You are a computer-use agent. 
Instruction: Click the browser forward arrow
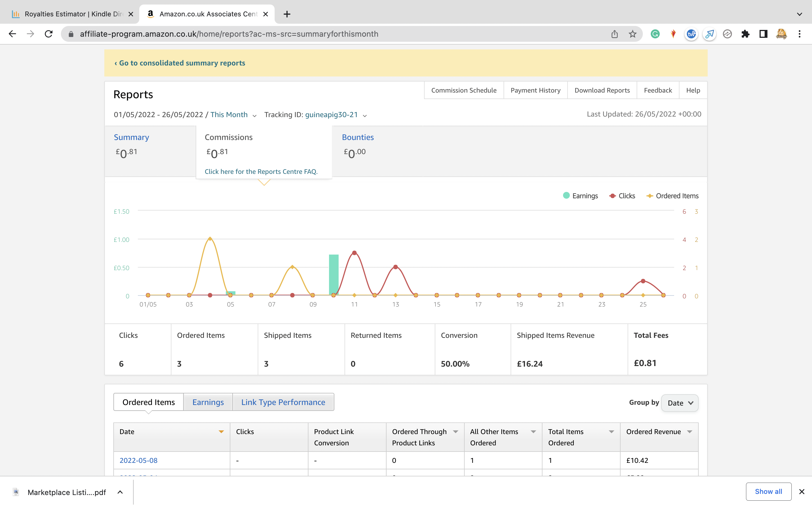30,34
